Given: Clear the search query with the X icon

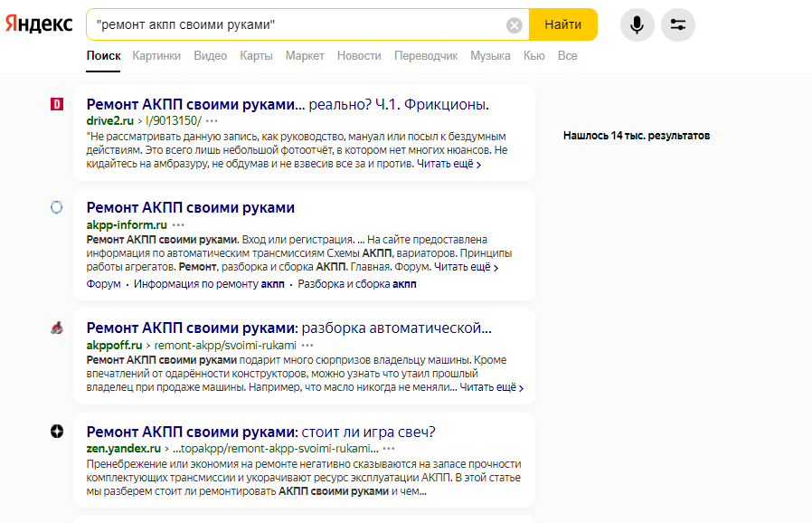Looking at the screenshot, I should pos(515,24).
